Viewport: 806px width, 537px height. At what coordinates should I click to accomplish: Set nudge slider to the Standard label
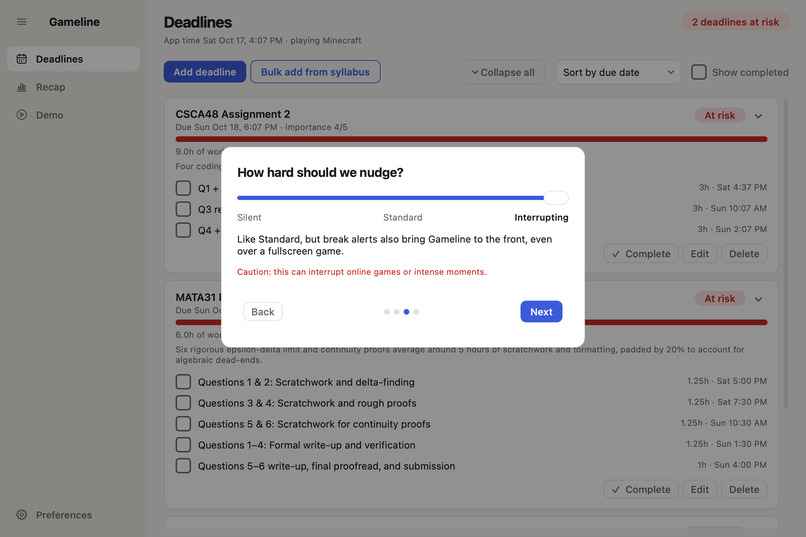pyautogui.click(x=402, y=217)
